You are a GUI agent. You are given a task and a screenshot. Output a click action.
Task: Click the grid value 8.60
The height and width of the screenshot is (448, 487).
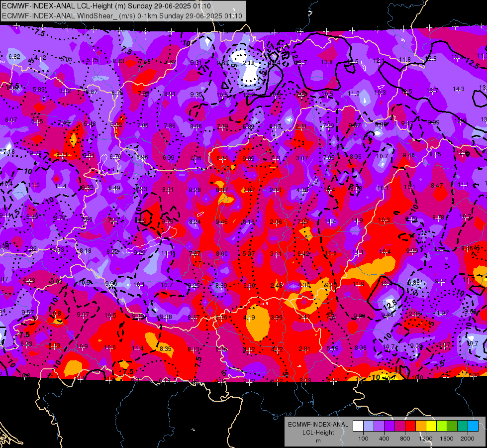point(222,254)
